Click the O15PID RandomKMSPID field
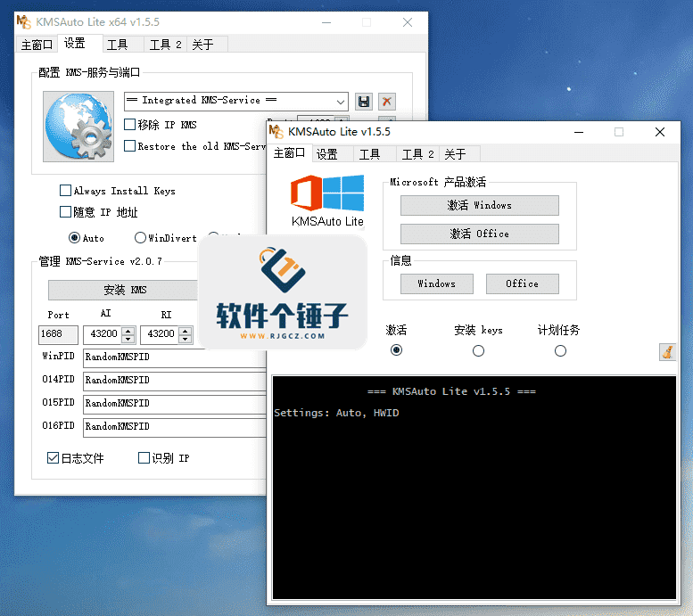 click(x=175, y=404)
